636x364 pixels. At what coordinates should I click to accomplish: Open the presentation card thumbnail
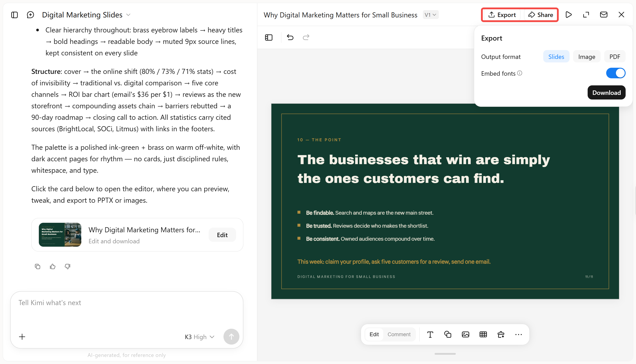(x=60, y=235)
